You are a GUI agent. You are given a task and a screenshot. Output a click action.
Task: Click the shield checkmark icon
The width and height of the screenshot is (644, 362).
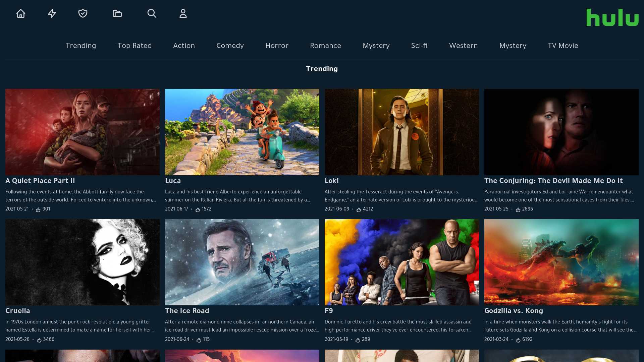[83, 13]
